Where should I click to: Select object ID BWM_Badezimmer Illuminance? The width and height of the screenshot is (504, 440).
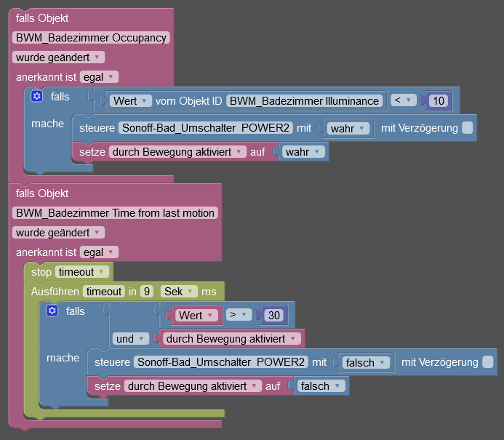pos(304,101)
